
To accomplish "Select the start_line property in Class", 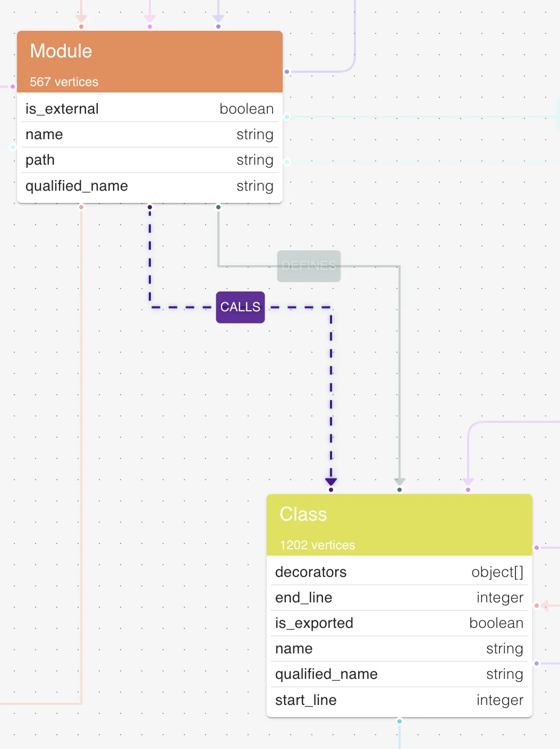I will tap(400, 700).
